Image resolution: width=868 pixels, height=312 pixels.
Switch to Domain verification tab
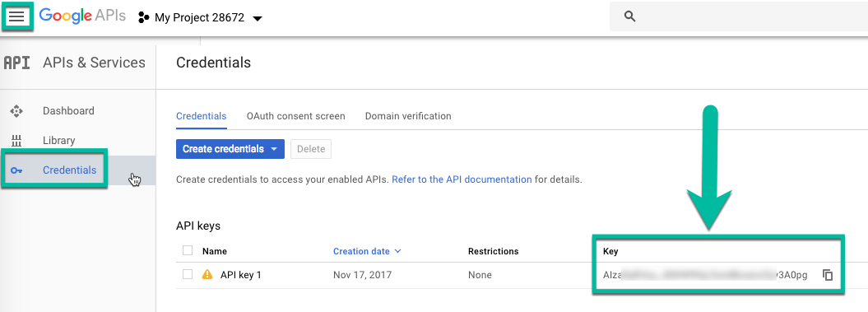pos(408,116)
